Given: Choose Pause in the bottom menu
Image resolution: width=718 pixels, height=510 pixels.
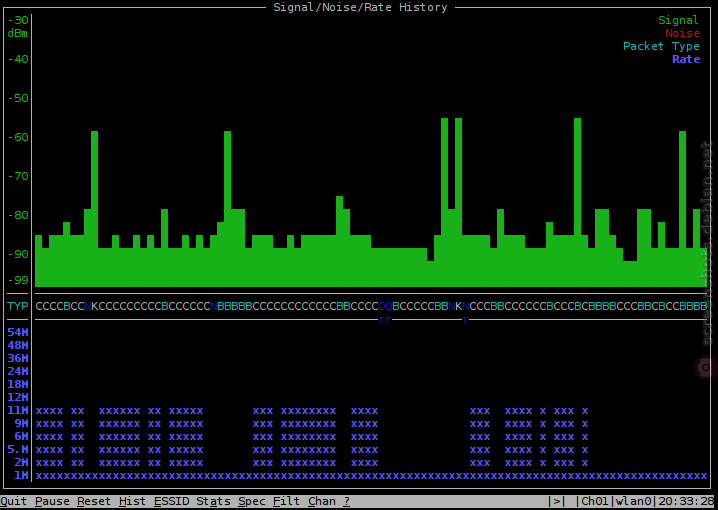Looking at the screenshot, I should pos(52,501).
